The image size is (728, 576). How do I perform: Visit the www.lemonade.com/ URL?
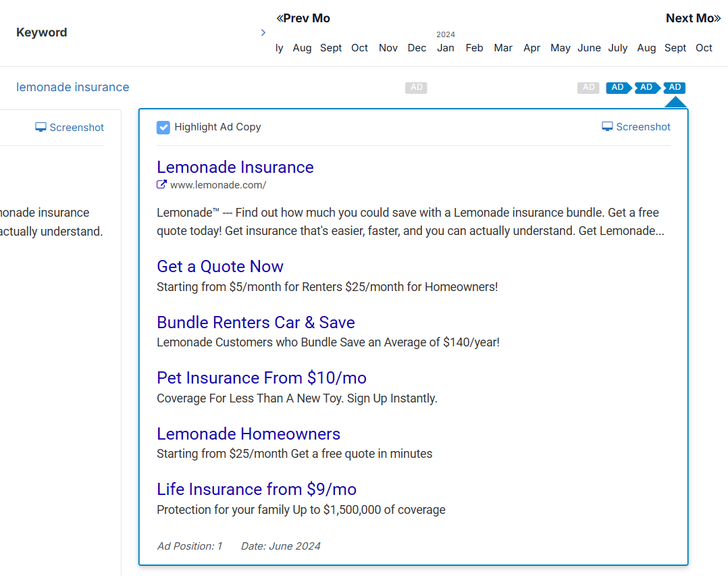(217, 185)
